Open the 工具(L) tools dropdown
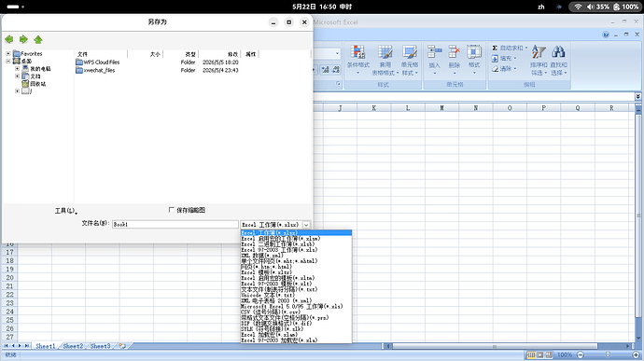Viewport: 644px width, 361px height. click(x=65, y=211)
